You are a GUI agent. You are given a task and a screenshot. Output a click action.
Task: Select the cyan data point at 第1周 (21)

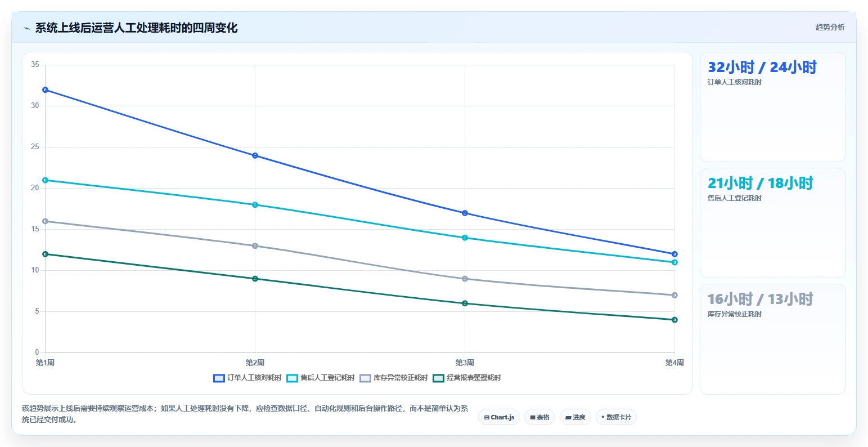pyautogui.click(x=46, y=180)
